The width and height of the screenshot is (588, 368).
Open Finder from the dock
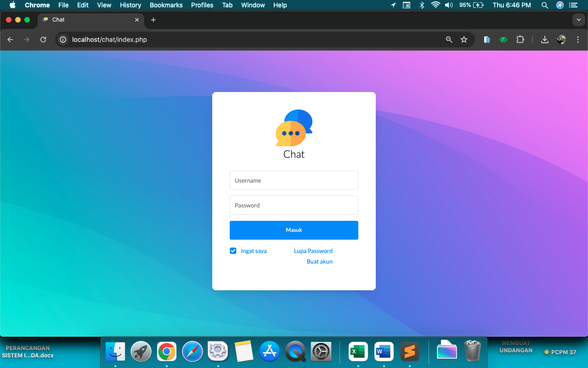115,352
